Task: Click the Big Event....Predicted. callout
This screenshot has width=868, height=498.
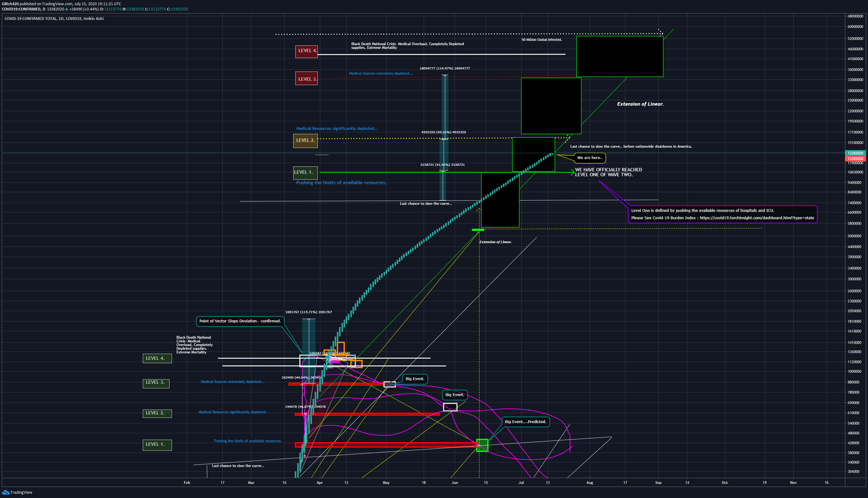Action: click(x=526, y=422)
